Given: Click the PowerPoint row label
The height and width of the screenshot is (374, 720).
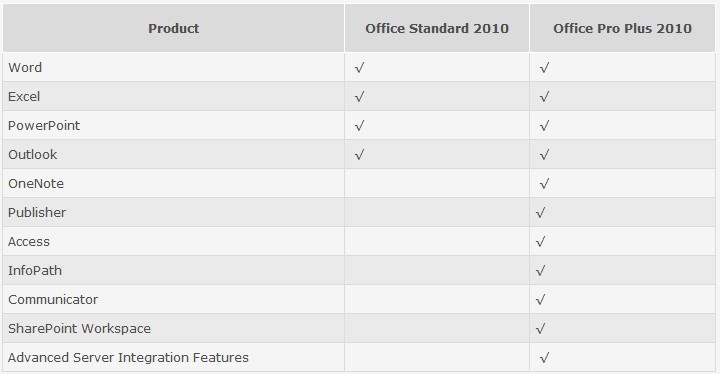Looking at the screenshot, I should 44,125.
